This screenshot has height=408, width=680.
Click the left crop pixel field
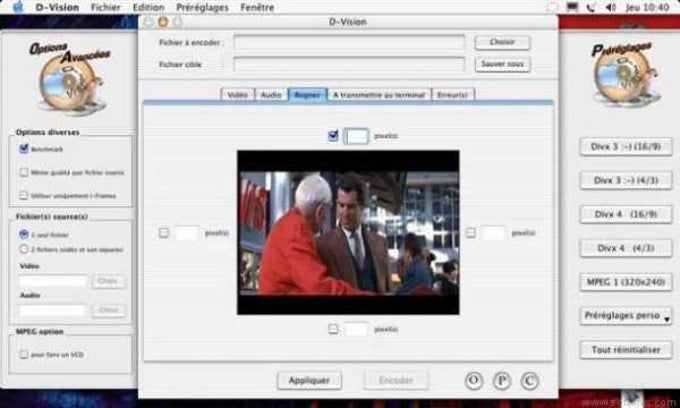click(x=187, y=233)
